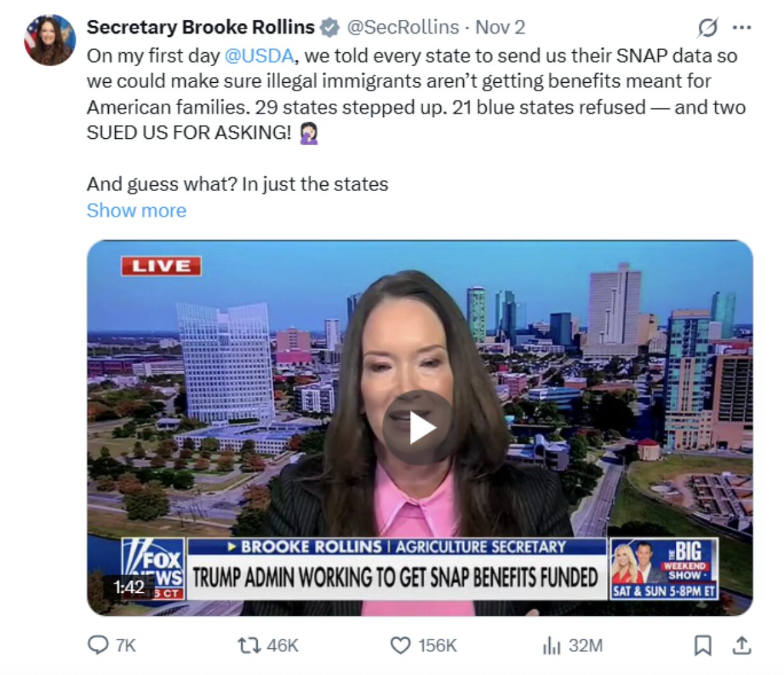The image size is (784, 675).
Task: Play the Fox News video
Action: coord(420,428)
